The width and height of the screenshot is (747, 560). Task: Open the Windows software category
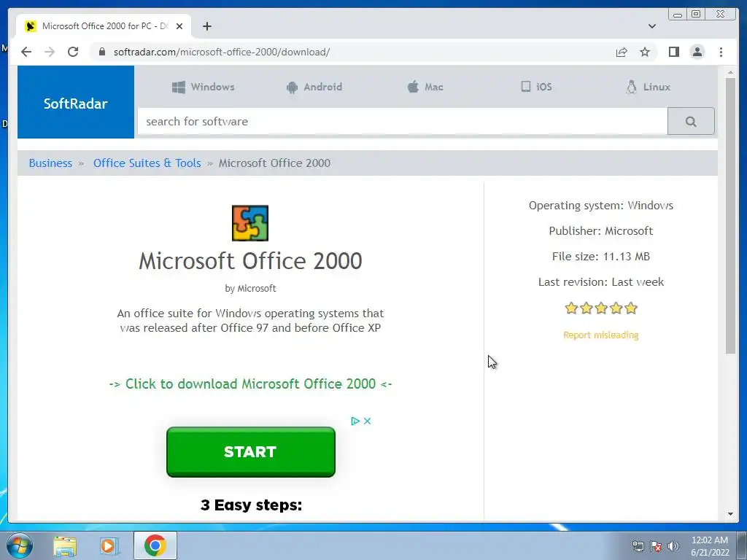point(204,87)
